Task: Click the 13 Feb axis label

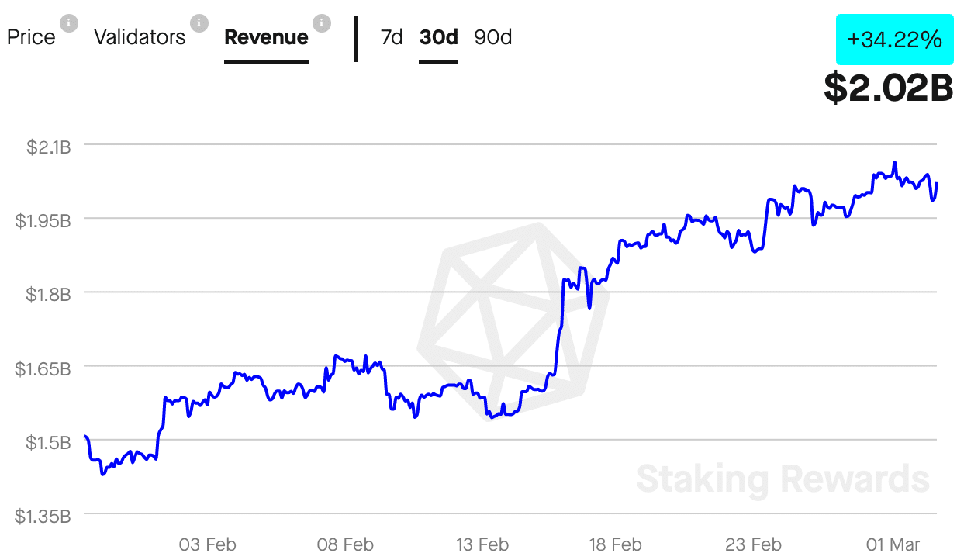Action: pos(482,544)
